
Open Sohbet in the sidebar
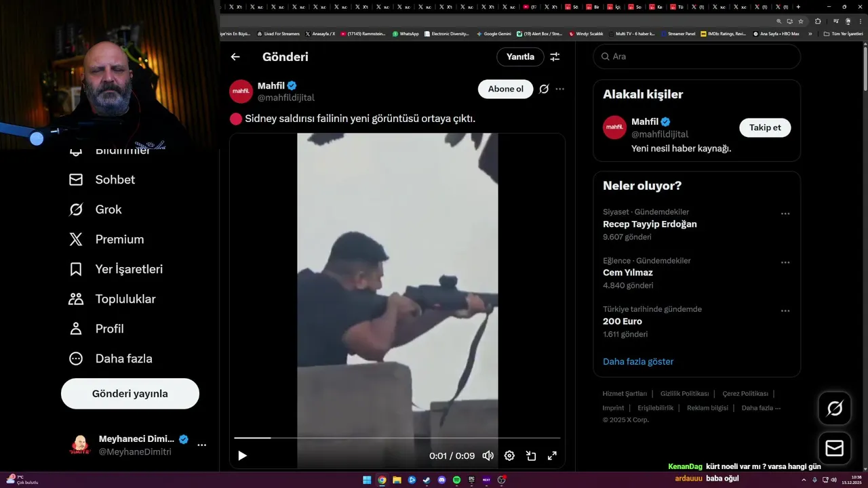[102, 180]
